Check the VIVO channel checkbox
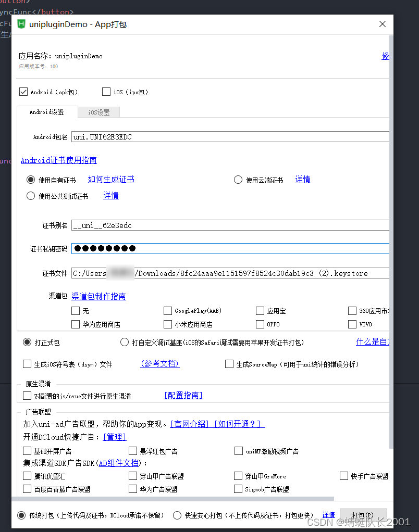Image resolution: width=419 pixels, height=532 pixels. click(352, 324)
